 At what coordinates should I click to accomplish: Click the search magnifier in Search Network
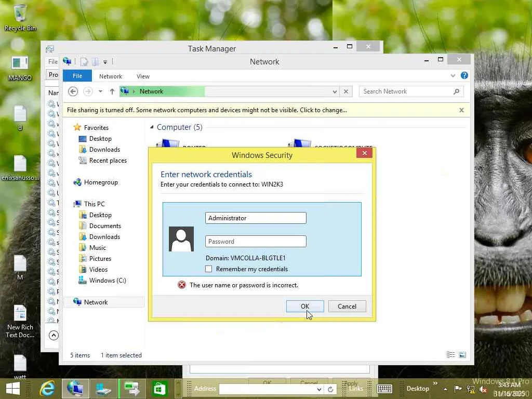click(456, 91)
